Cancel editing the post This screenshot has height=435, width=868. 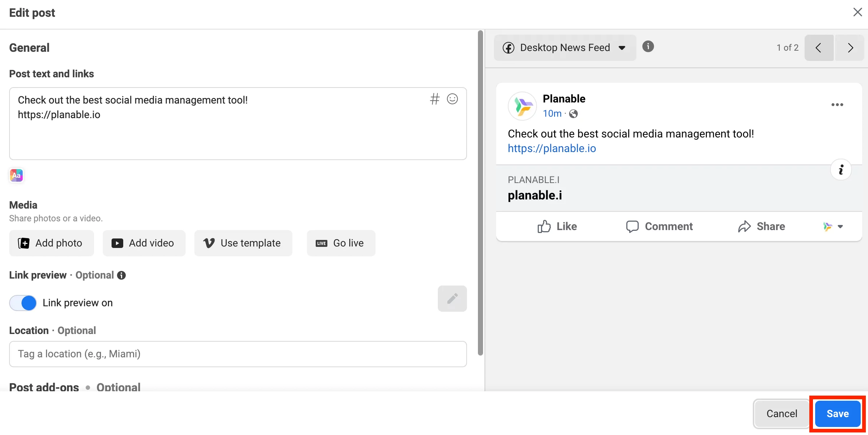781,414
